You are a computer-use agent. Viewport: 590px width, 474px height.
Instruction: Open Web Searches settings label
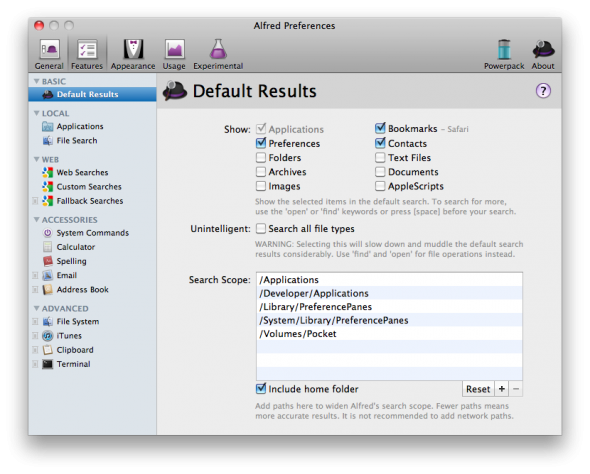click(x=82, y=173)
